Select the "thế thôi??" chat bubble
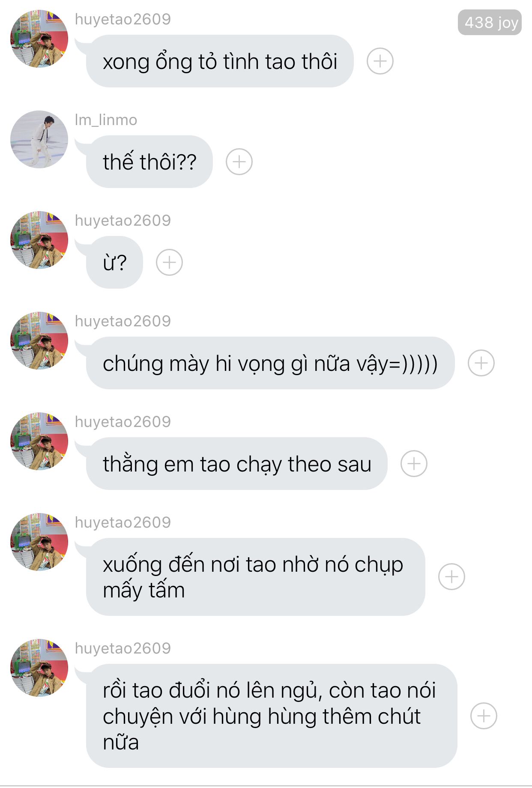Screen dimensions: 532x788 point(149,162)
